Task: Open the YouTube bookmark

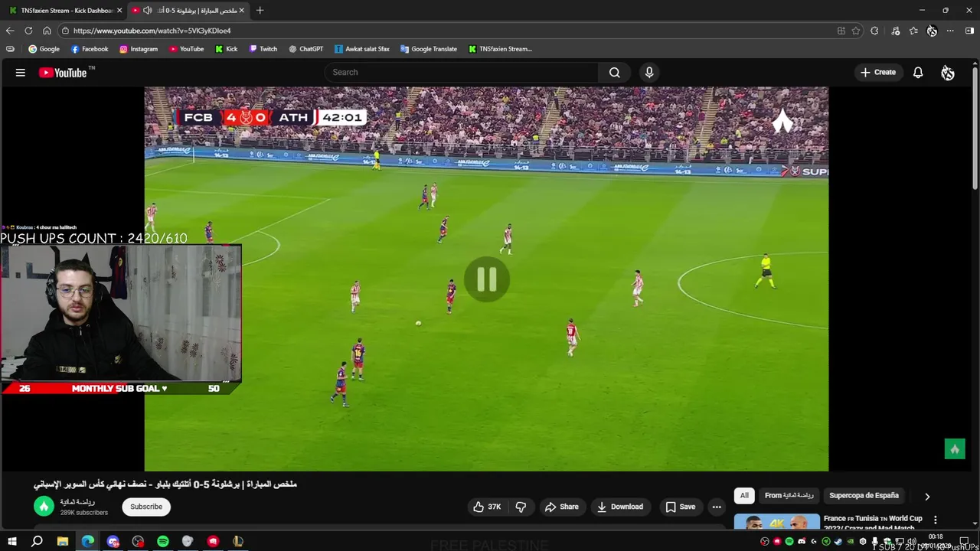Action: [x=186, y=49]
